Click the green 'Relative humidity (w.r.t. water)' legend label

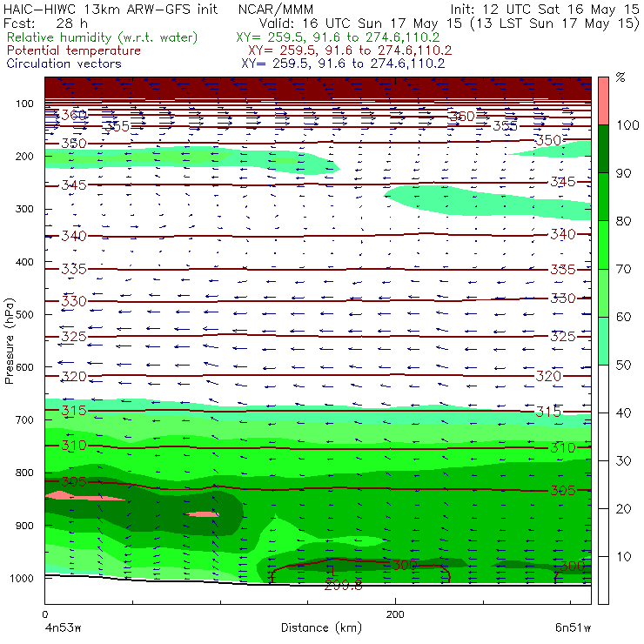pyautogui.click(x=103, y=37)
